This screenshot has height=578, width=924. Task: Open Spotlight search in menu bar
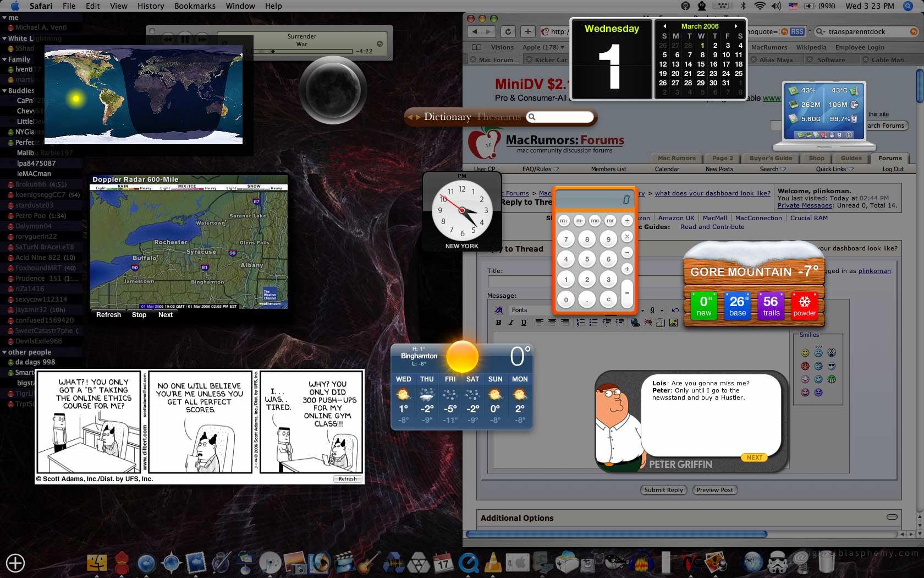908,6
